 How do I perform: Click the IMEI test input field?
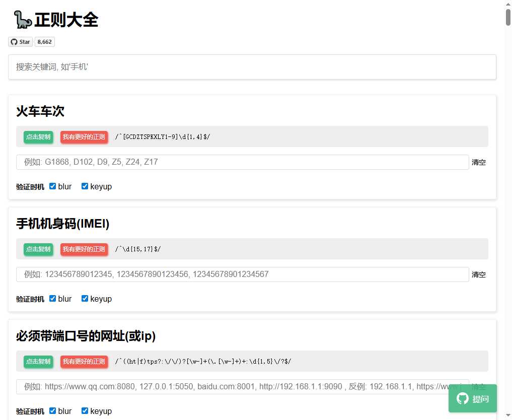pyautogui.click(x=242, y=274)
